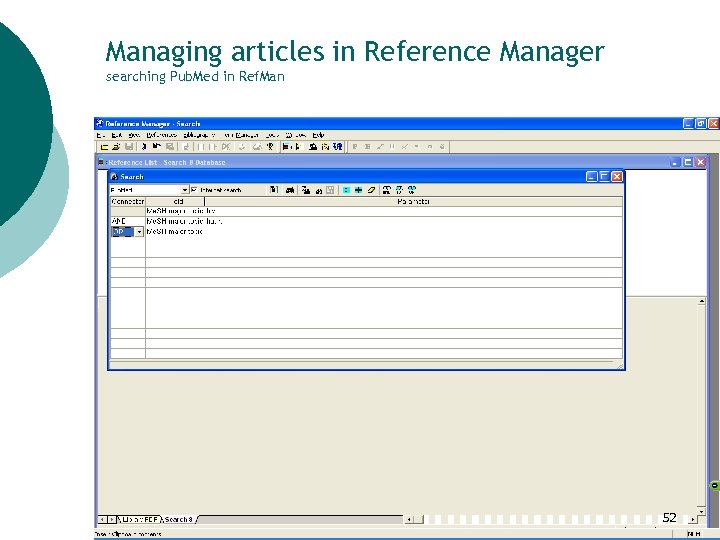
Task: Select the AND connector cell
Action: (128, 221)
